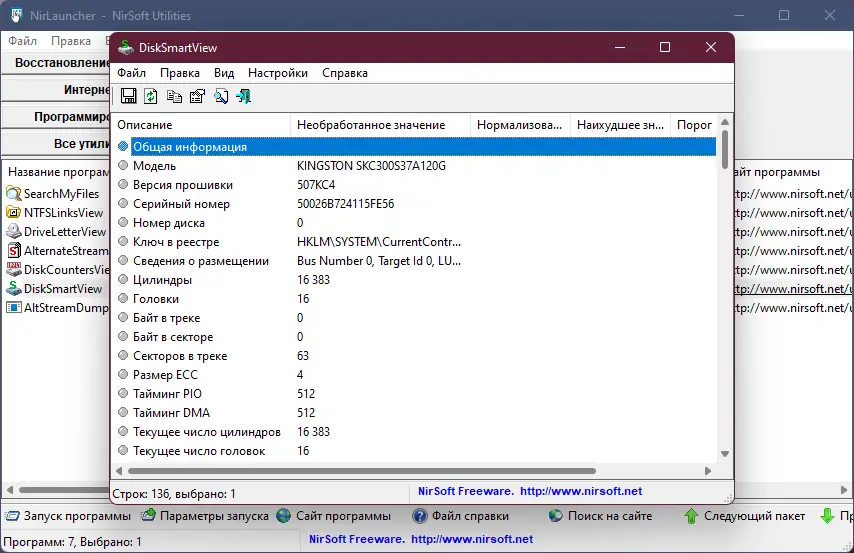The image size is (854, 553).
Task: Select the Все утилиты category tab in NirLauncher
Action: click(x=56, y=144)
